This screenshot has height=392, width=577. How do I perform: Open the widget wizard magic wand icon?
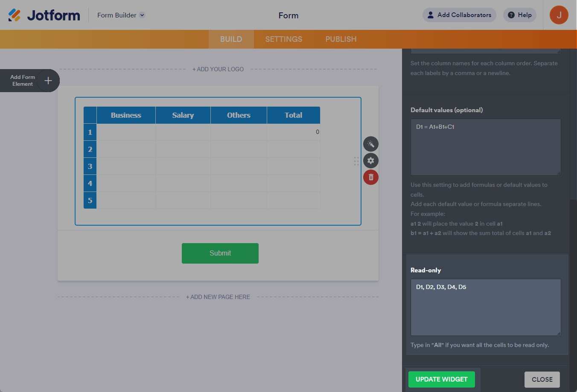tap(371, 144)
